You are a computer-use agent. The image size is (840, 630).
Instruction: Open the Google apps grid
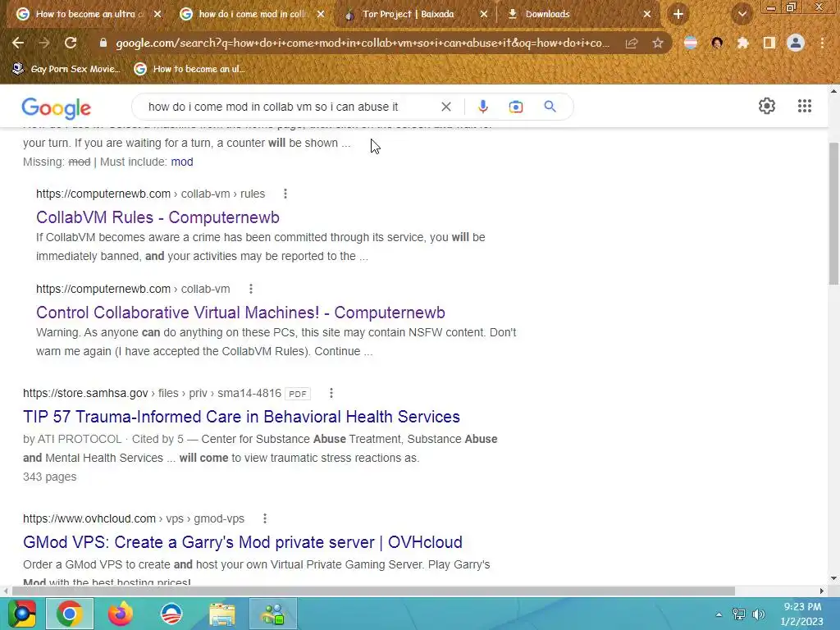(x=804, y=106)
